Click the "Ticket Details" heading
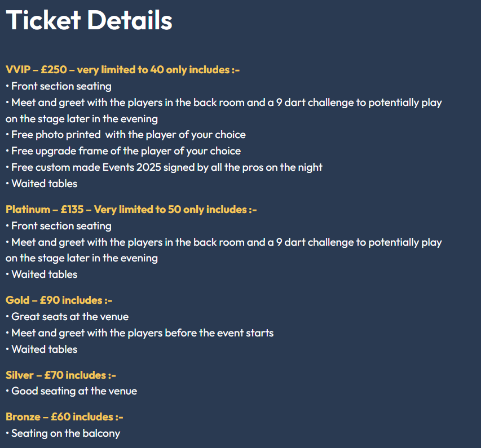The width and height of the screenshot is (481, 448). click(89, 21)
